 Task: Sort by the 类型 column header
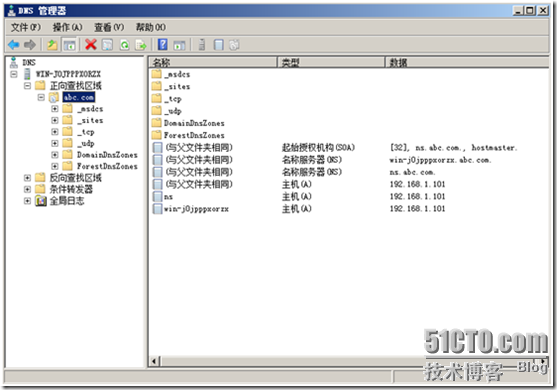click(x=331, y=63)
